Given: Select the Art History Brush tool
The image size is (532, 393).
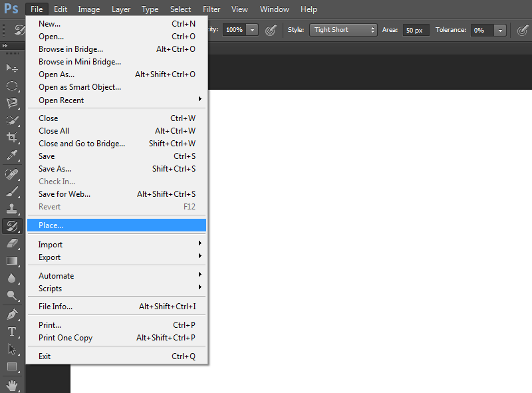Looking at the screenshot, I should 12,226.
